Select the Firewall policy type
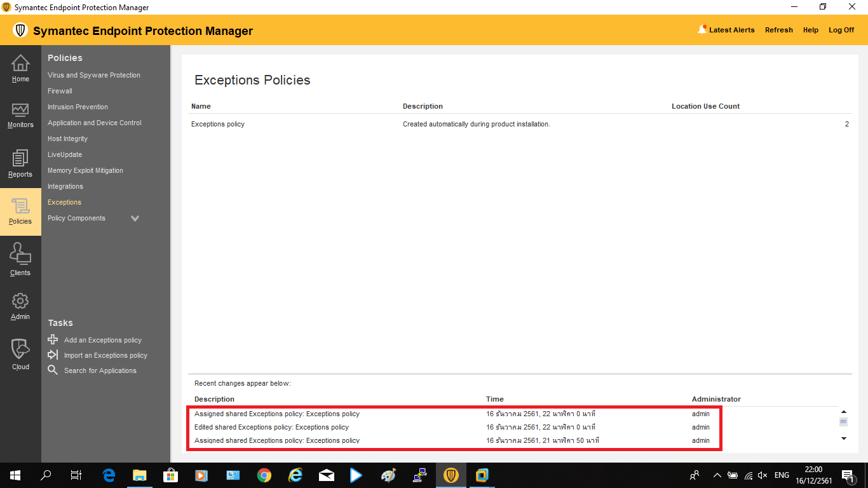This screenshot has width=868, height=488. pyautogui.click(x=60, y=91)
